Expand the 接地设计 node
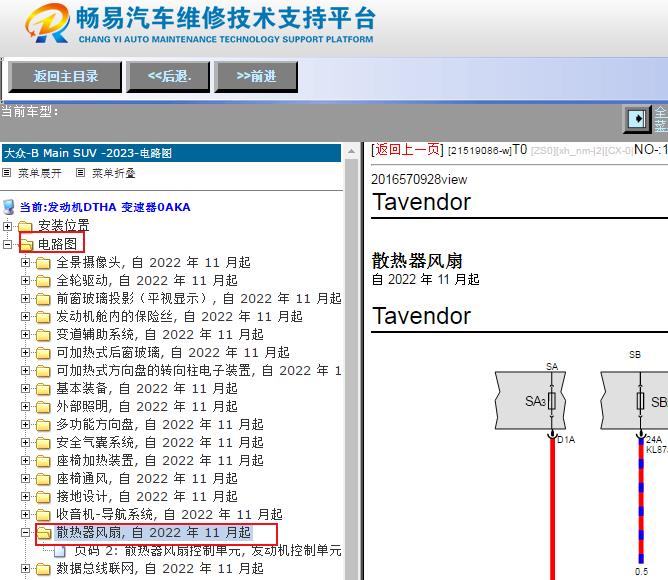 pyautogui.click(x=26, y=496)
